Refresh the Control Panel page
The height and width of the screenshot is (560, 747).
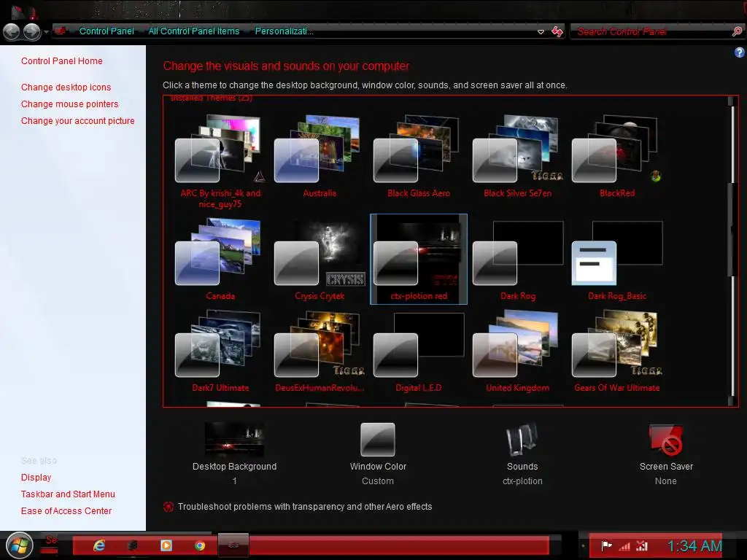(x=557, y=32)
